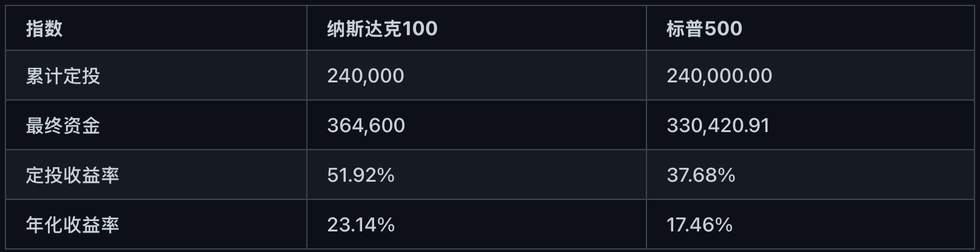Click the 年化收益率 row label
This screenshot has height=252, width=980.
click(x=73, y=225)
